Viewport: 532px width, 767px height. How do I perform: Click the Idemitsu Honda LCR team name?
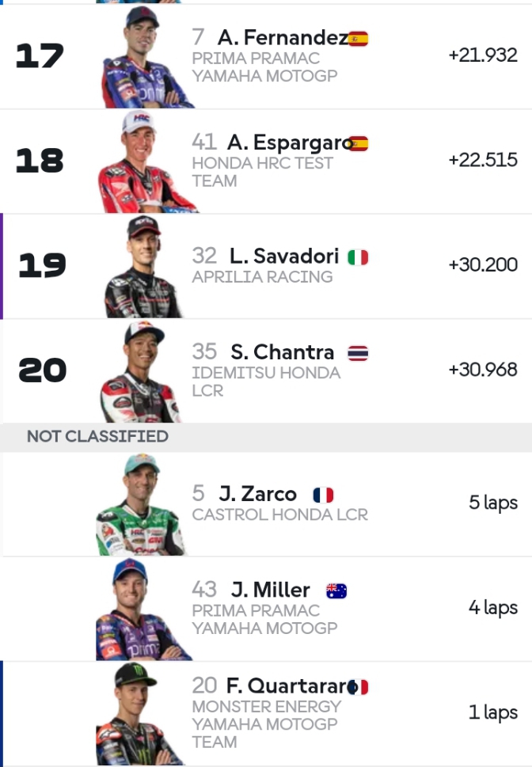266,382
